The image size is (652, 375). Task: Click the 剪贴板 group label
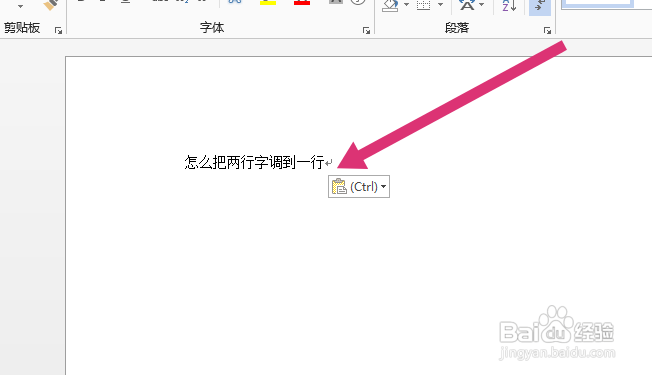[22, 28]
